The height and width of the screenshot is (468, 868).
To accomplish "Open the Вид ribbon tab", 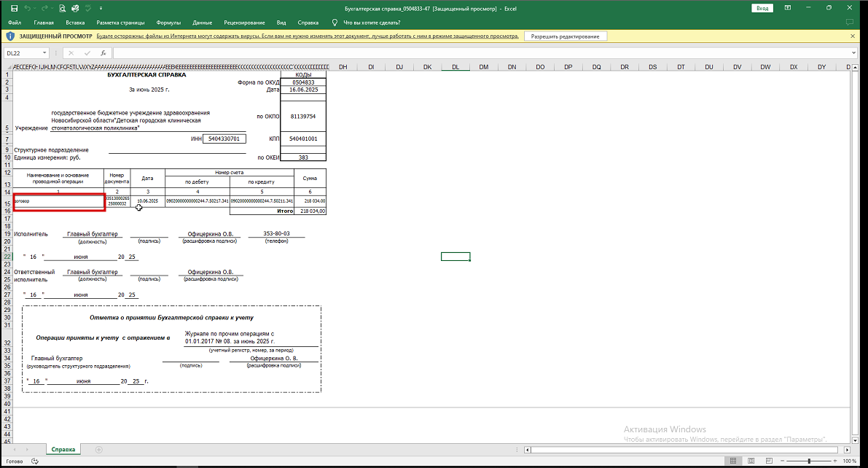I will tap(281, 23).
